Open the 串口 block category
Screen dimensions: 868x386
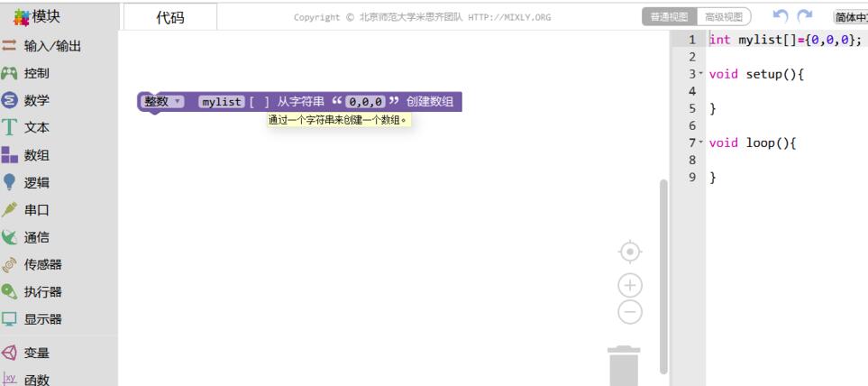point(36,210)
